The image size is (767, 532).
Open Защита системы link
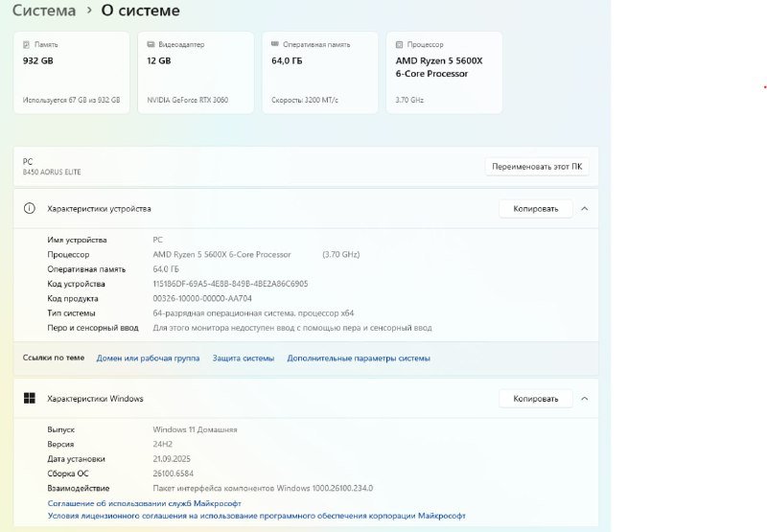click(244, 358)
